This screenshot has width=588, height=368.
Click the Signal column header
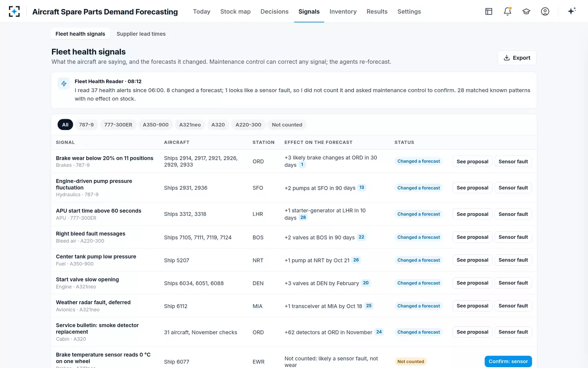point(65,142)
